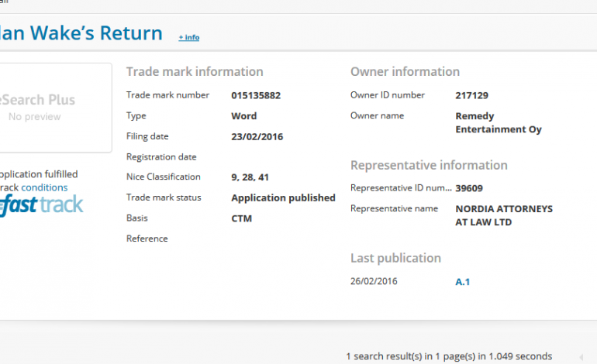This screenshot has width=597, height=364.
Task: Click the 'Owner information' section heading
Action: pyautogui.click(x=405, y=72)
